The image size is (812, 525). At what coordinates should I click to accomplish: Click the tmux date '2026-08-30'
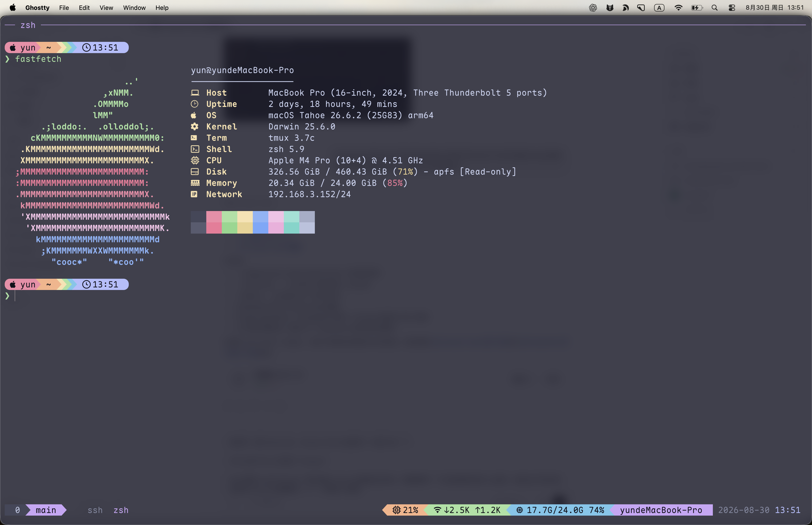[x=744, y=510]
